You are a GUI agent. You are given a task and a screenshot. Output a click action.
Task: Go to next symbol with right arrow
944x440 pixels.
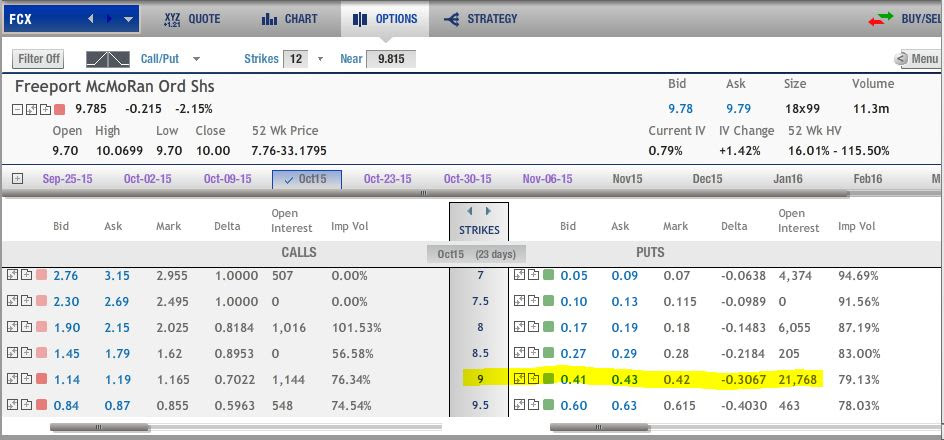point(109,19)
